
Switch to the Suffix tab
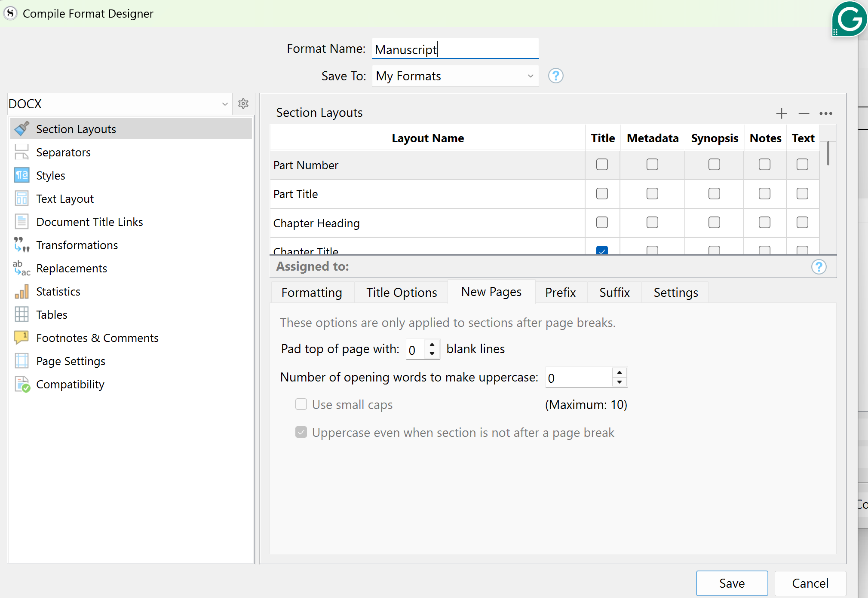tap(614, 293)
